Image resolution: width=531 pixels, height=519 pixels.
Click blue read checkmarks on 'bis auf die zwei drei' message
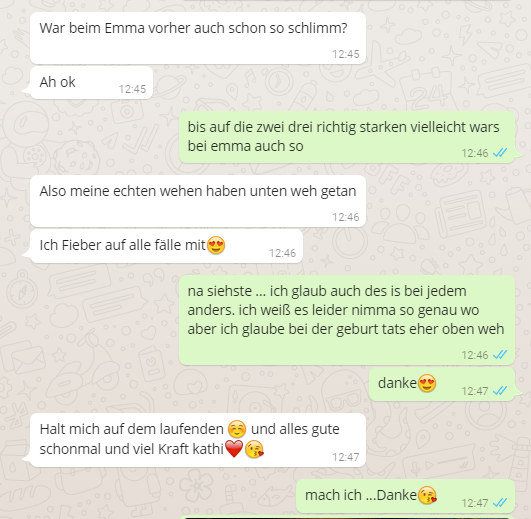tap(500, 153)
